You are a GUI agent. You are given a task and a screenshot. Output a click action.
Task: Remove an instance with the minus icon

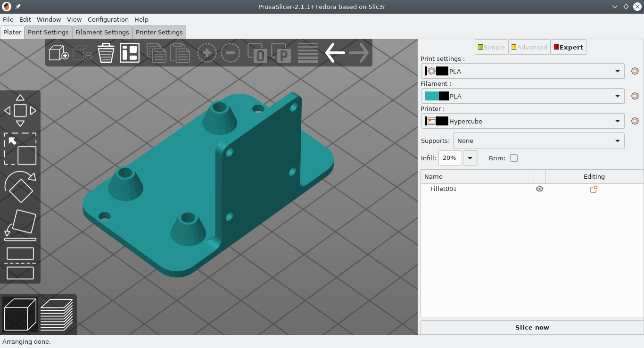pos(231,53)
